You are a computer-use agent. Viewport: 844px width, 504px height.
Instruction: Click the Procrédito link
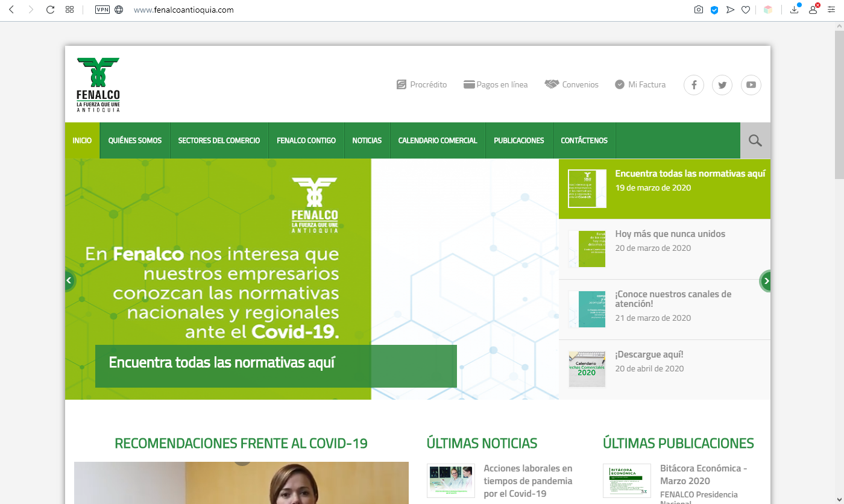pos(422,85)
